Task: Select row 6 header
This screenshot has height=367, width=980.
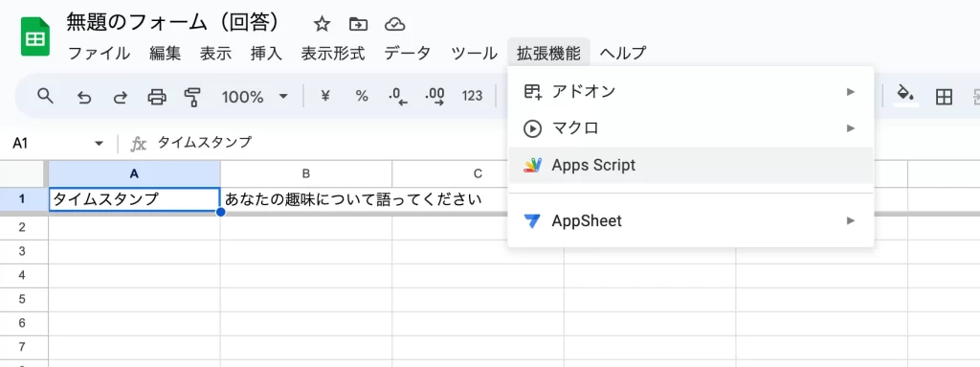Action: (24, 323)
